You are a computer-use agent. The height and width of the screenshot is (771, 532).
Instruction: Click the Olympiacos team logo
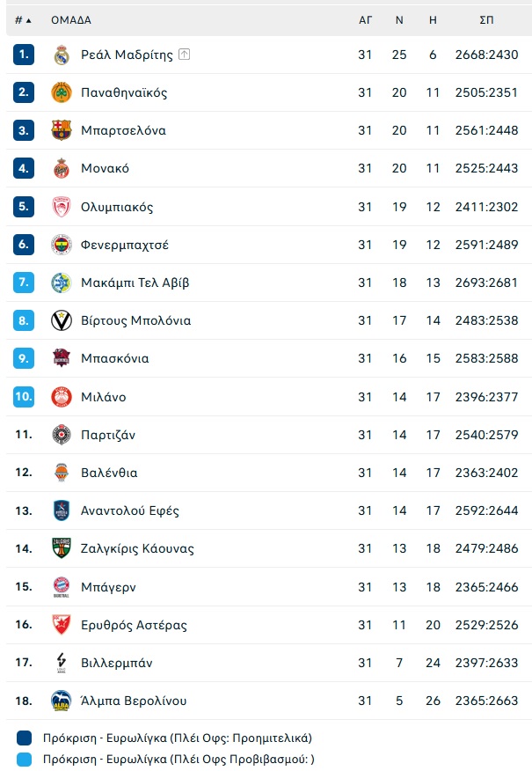[x=62, y=207]
